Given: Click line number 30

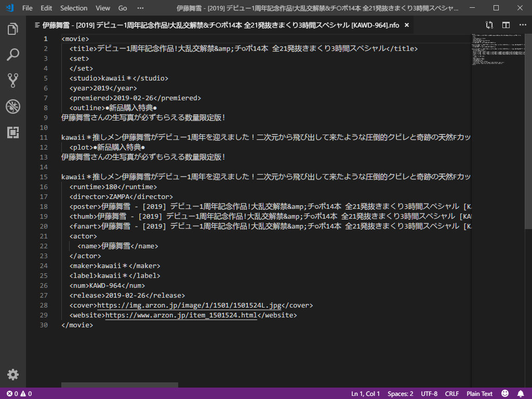Looking at the screenshot, I should (44, 325).
